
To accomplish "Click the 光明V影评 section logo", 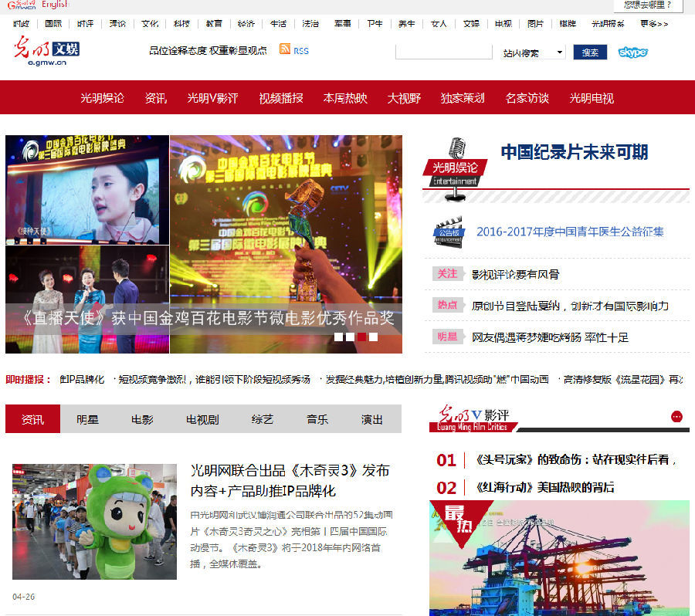I will pos(473,418).
